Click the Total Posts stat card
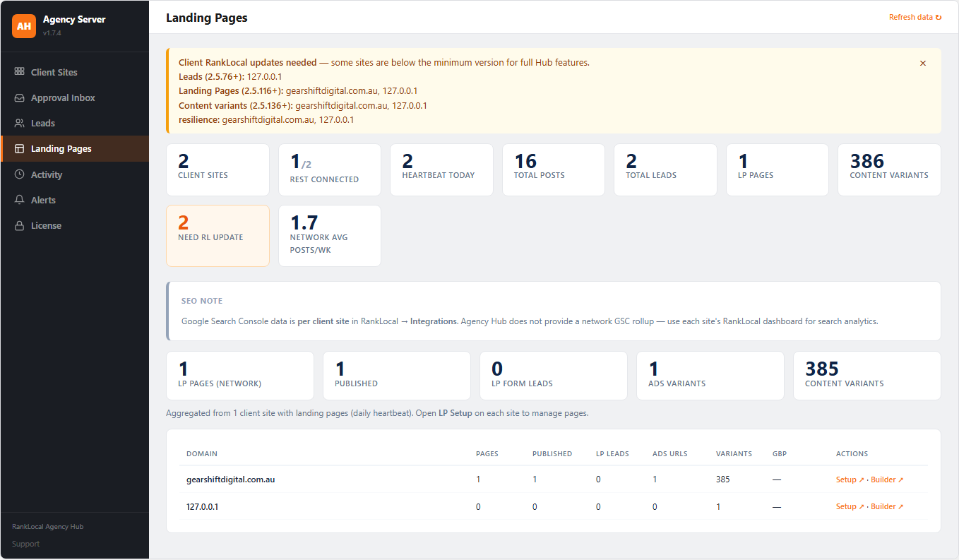The image size is (959, 560). click(554, 169)
